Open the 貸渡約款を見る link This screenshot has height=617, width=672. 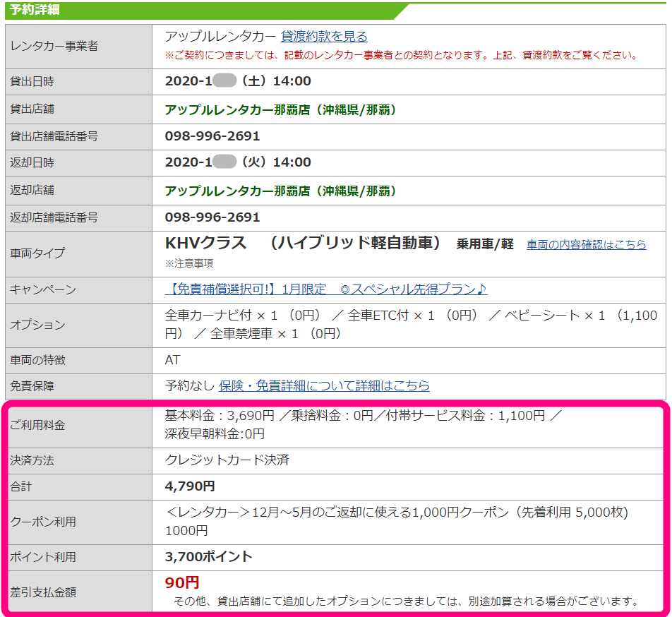click(x=324, y=37)
